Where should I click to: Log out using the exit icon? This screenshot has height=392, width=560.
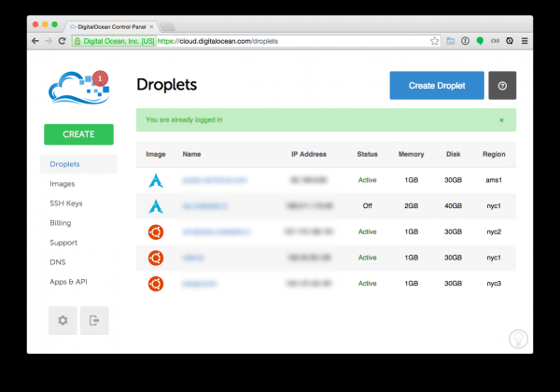[94, 320]
